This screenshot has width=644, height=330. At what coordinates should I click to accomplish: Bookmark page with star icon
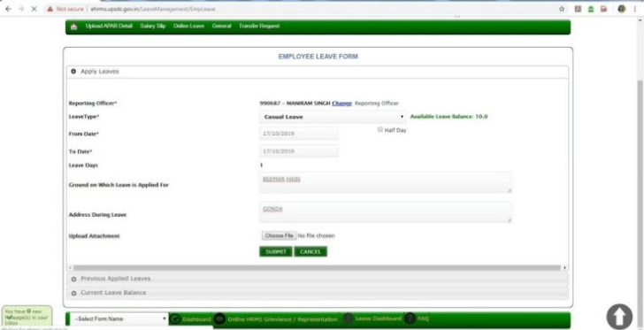[562, 9]
